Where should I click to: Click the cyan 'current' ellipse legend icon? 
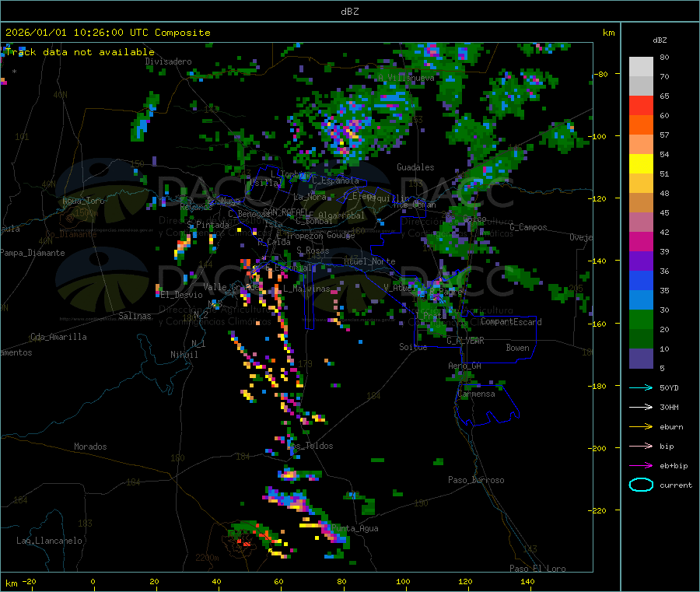click(x=641, y=485)
